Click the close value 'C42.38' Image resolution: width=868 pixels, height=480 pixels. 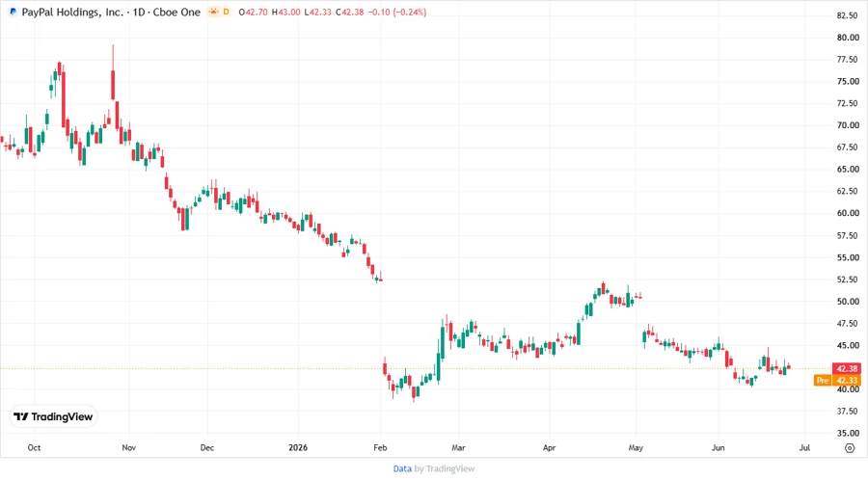pyautogui.click(x=350, y=13)
